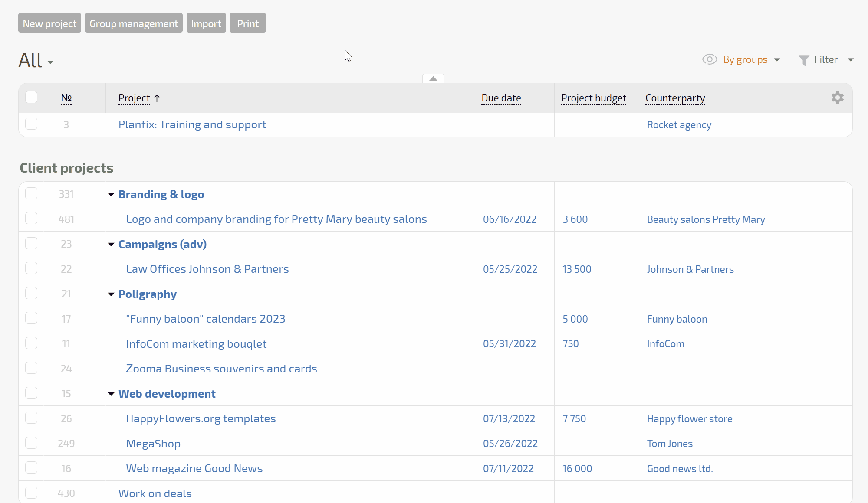Screen dimensions: 868x503
Task: Click the Import button icon
Action: pos(207,23)
